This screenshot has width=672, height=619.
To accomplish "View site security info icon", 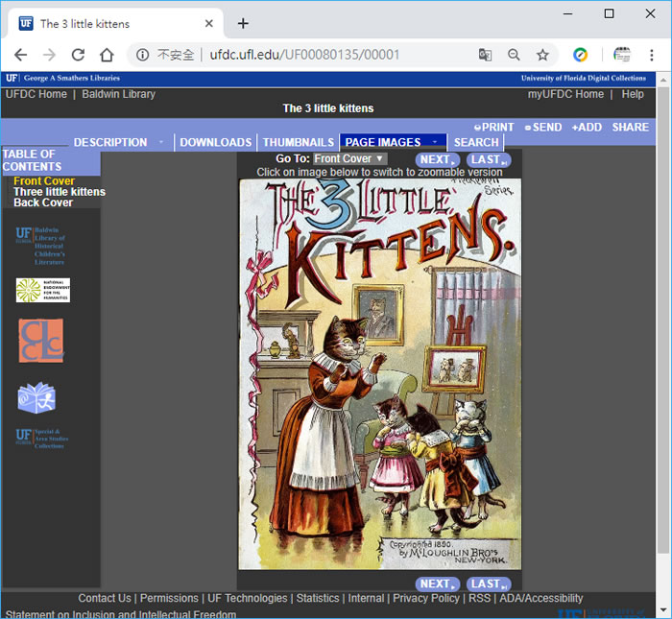I will 142,55.
